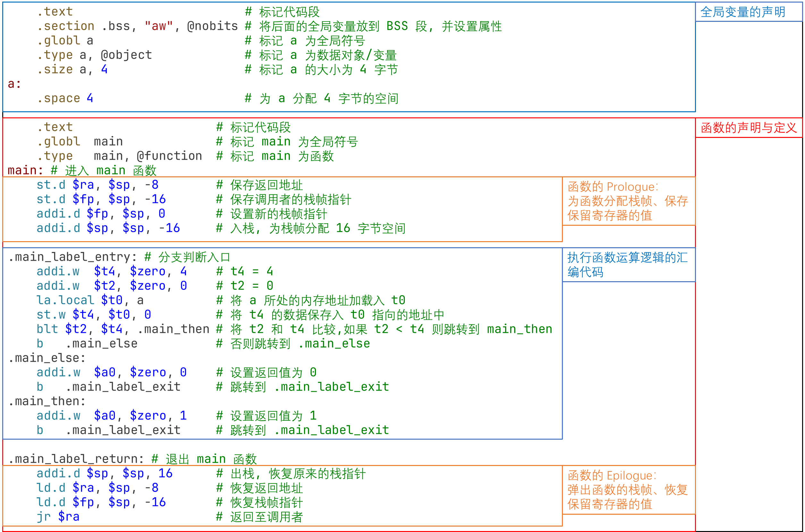Select 'st.d $ra, $sp, -8' instruction
The image size is (805, 532).
(97, 185)
